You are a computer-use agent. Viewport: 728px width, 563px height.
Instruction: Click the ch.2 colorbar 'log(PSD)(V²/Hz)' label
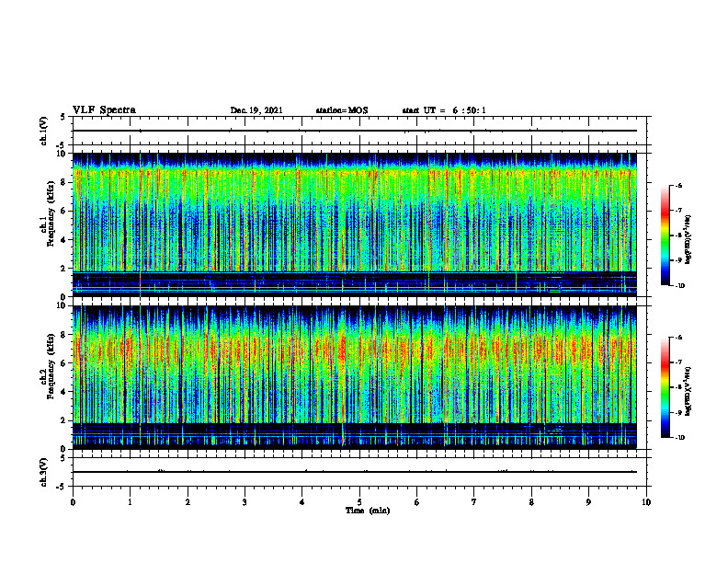(x=688, y=390)
